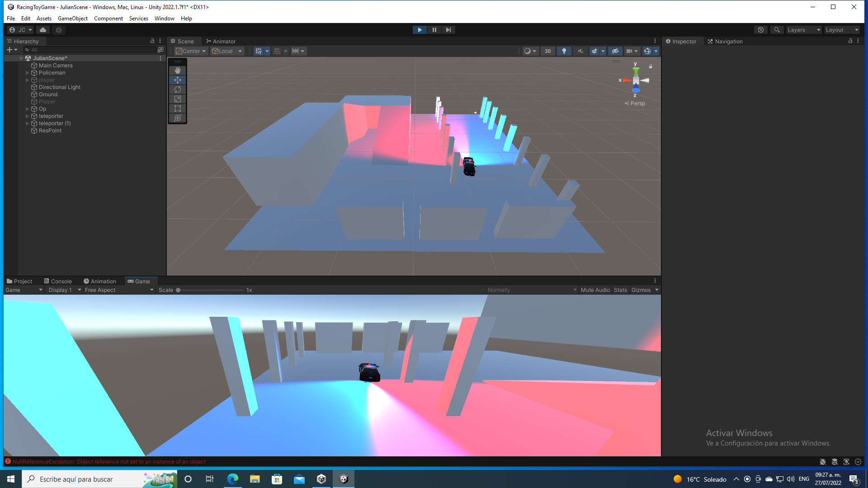Click the red X axis cone of orientation gizmo
This screenshot has width=868, height=488.
tap(627, 80)
